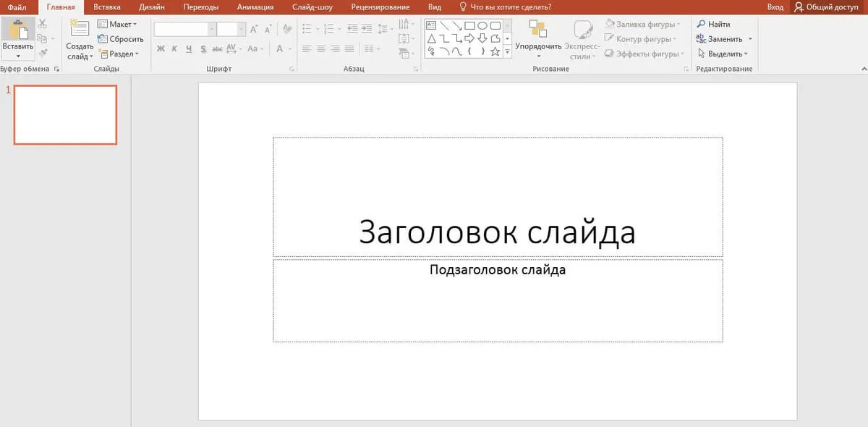Viewport: 868px width, 427px height.
Task: Click the scissors cut icon
Action: (42, 25)
